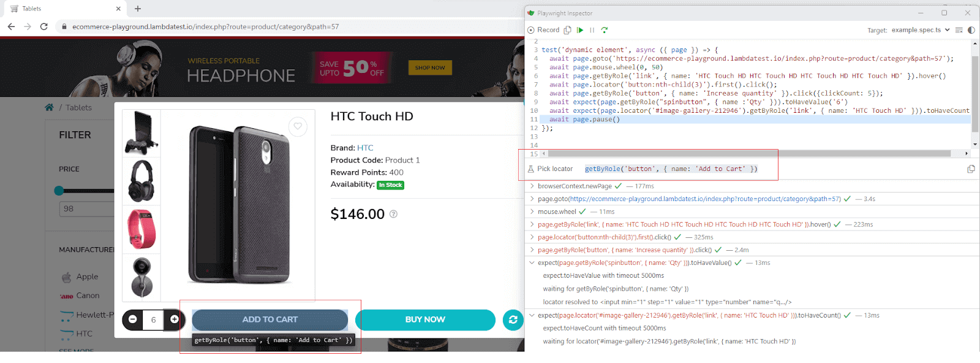The image size is (980, 363).
Task: Start recording with the Record button
Action: (543, 30)
